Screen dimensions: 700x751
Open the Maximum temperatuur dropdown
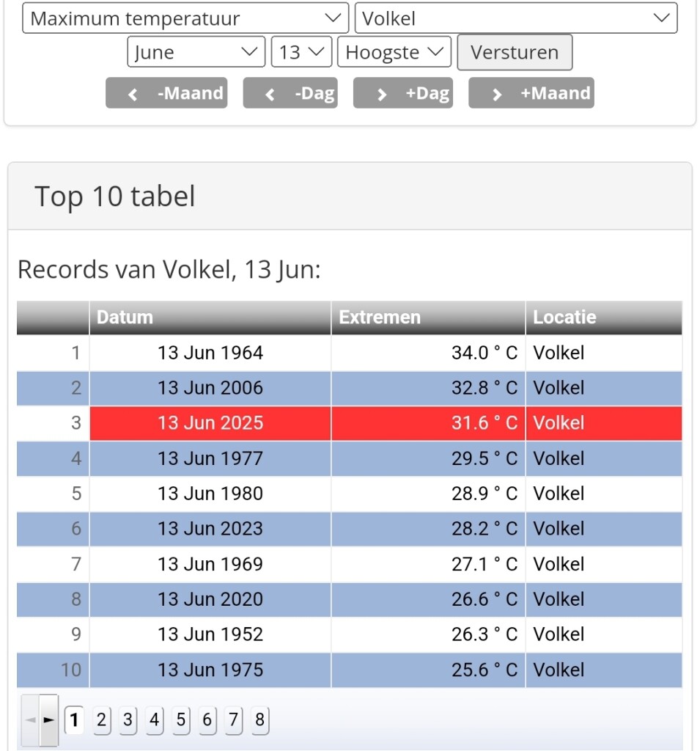(185, 18)
